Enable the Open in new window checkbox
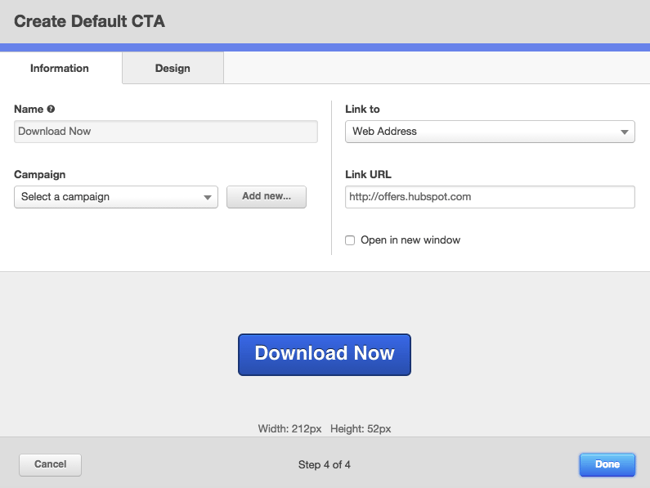 tap(350, 240)
